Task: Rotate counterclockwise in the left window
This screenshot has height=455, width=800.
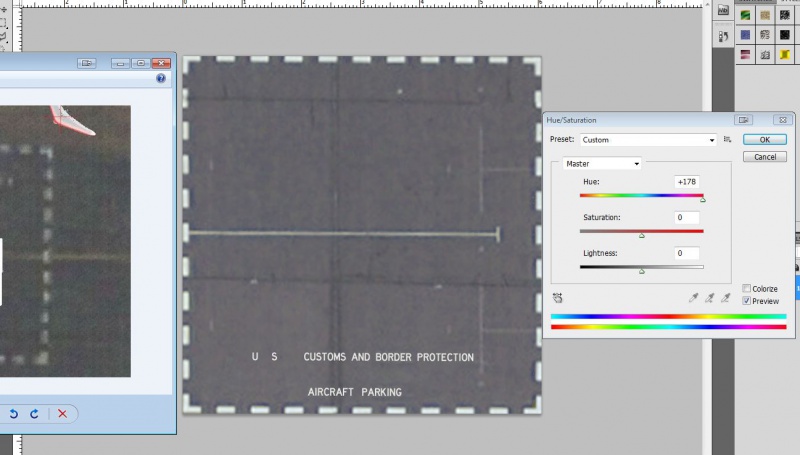Action: 14,414
